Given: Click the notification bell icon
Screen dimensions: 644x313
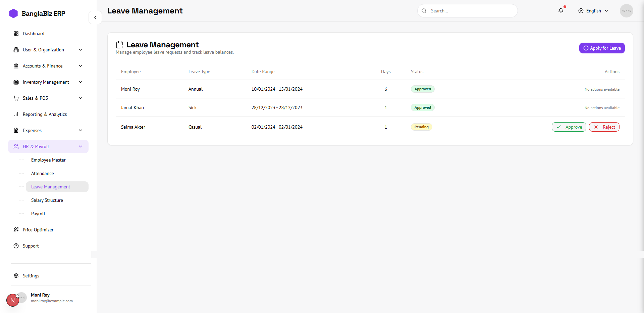Looking at the screenshot, I should [x=561, y=11].
